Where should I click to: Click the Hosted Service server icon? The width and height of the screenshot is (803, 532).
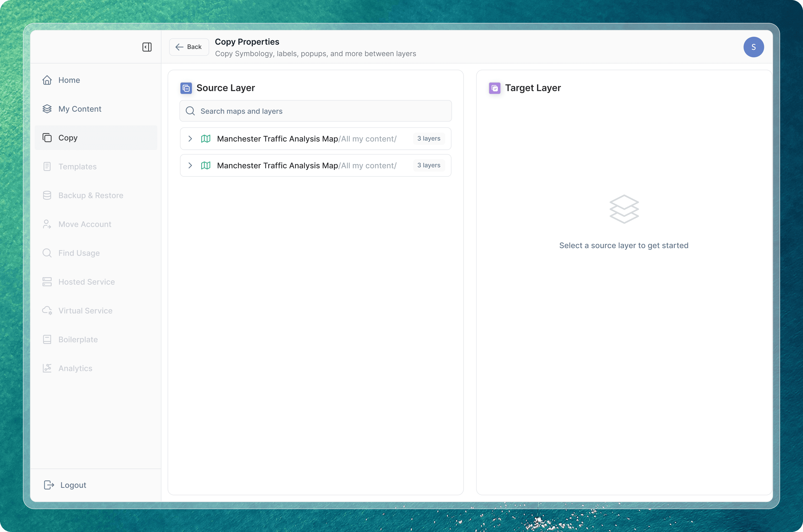coord(47,282)
